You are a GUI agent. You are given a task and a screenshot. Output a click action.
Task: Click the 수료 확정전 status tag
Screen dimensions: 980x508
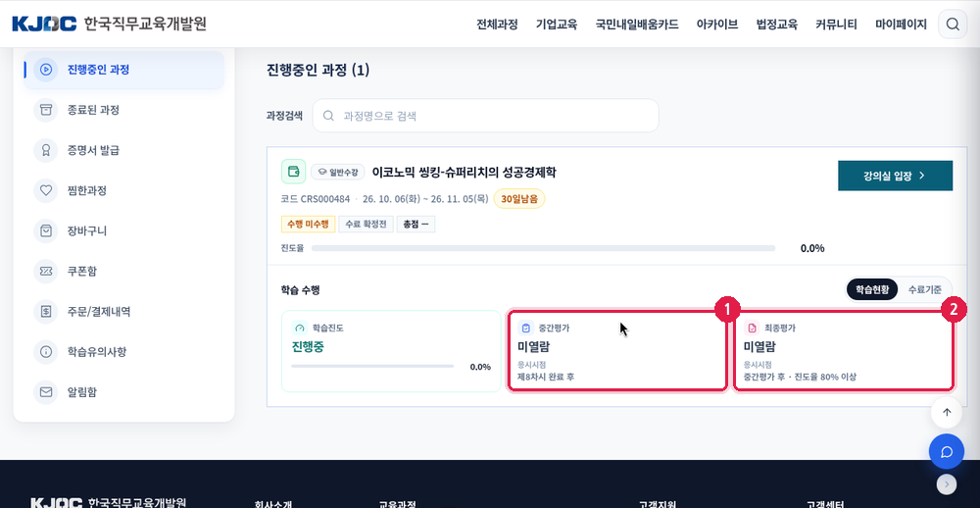pos(366,224)
